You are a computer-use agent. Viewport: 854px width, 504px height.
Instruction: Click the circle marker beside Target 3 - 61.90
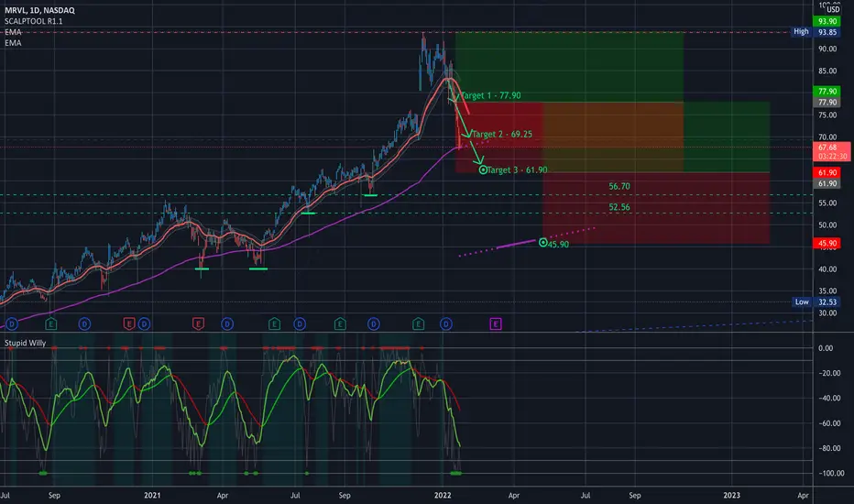(483, 170)
